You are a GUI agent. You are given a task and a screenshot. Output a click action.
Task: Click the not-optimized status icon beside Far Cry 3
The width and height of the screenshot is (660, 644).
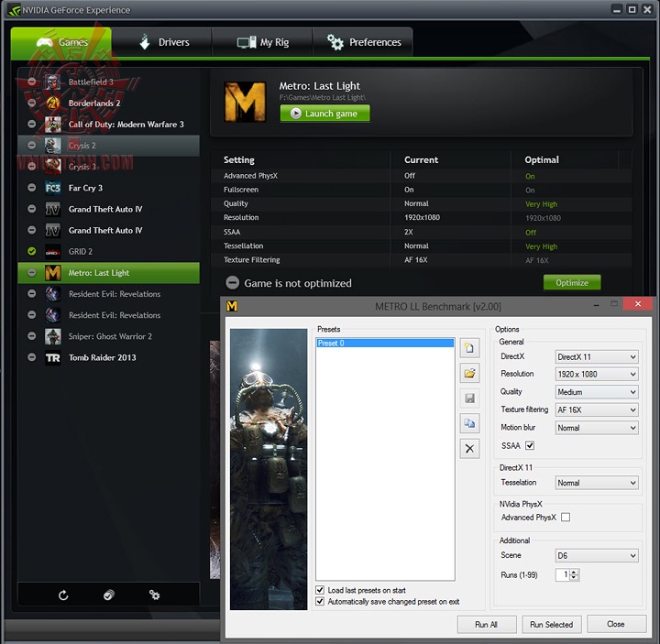point(31,188)
